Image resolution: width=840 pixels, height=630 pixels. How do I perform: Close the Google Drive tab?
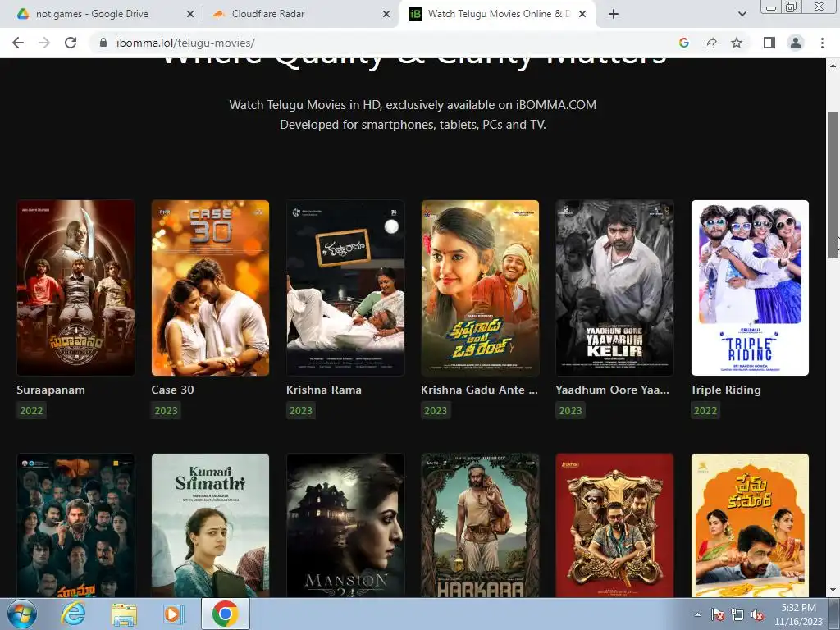(x=189, y=14)
